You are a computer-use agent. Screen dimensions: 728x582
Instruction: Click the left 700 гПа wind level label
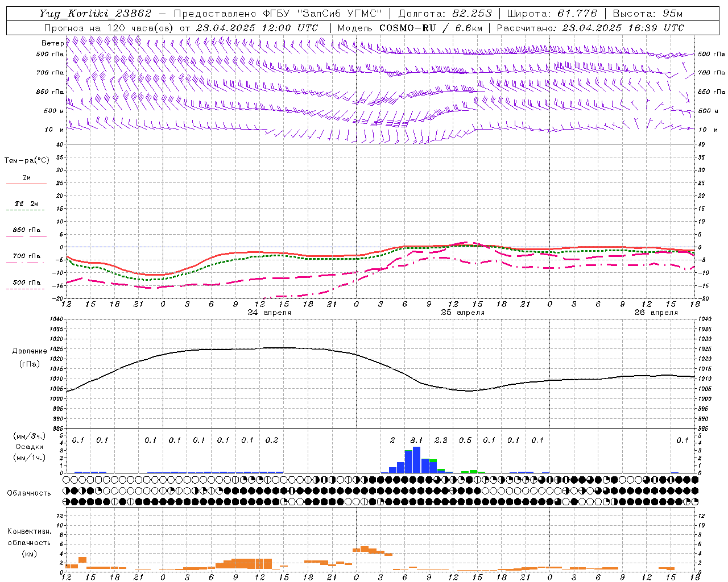point(50,73)
